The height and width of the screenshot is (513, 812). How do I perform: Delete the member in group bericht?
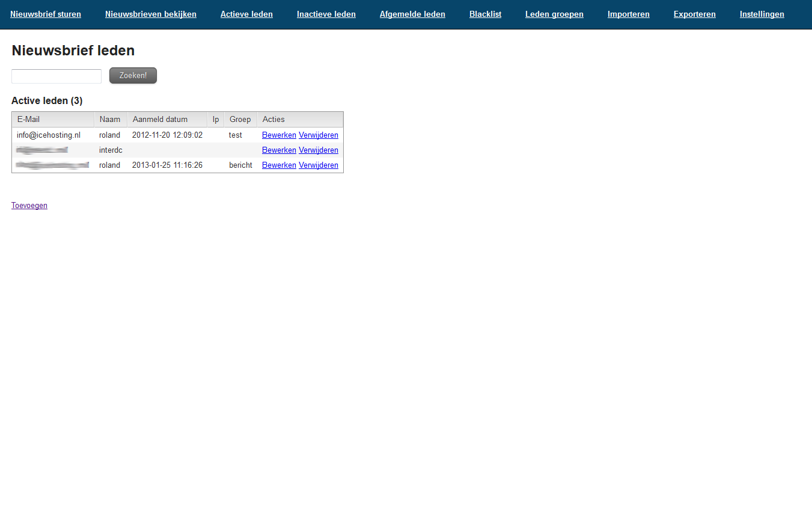pos(318,165)
